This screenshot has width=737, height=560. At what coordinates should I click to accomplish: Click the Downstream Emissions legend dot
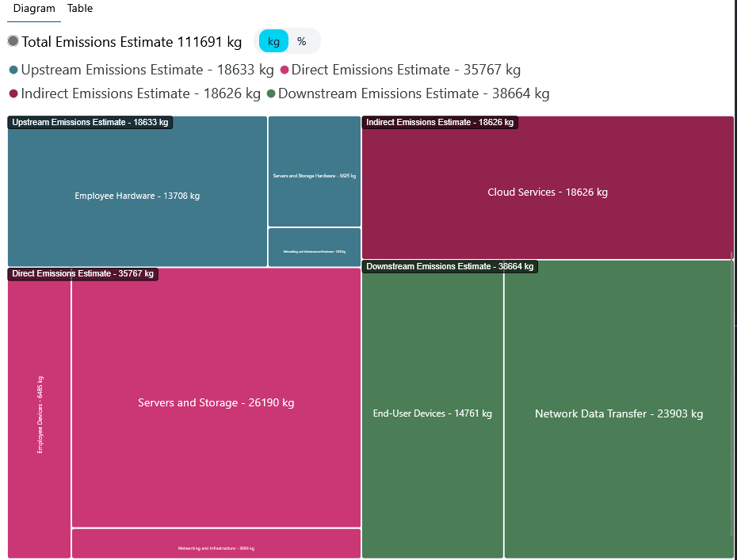pos(271,94)
